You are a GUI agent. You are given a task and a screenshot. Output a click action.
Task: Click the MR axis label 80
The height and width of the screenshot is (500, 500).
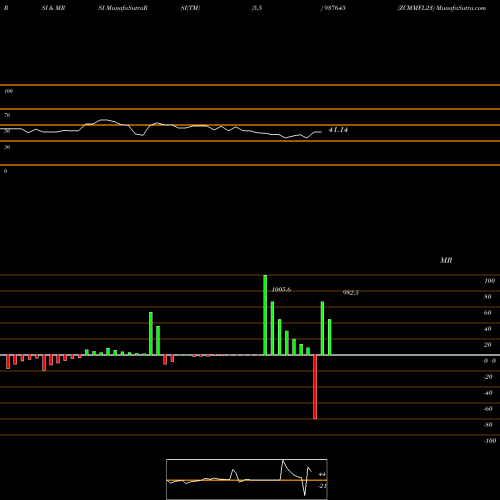point(487,297)
